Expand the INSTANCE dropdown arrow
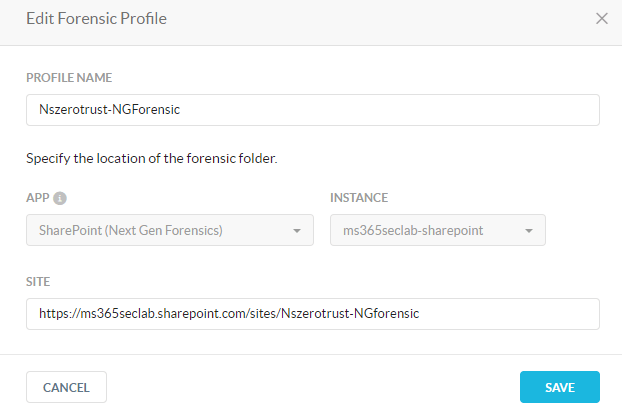The width and height of the screenshot is (622, 414). coord(529,230)
